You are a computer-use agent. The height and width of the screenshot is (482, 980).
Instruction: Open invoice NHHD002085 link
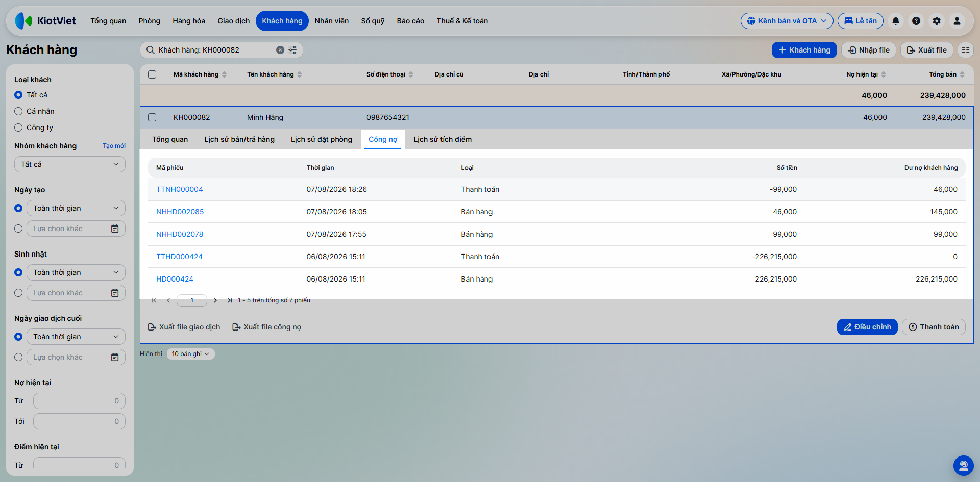click(180, 212)
